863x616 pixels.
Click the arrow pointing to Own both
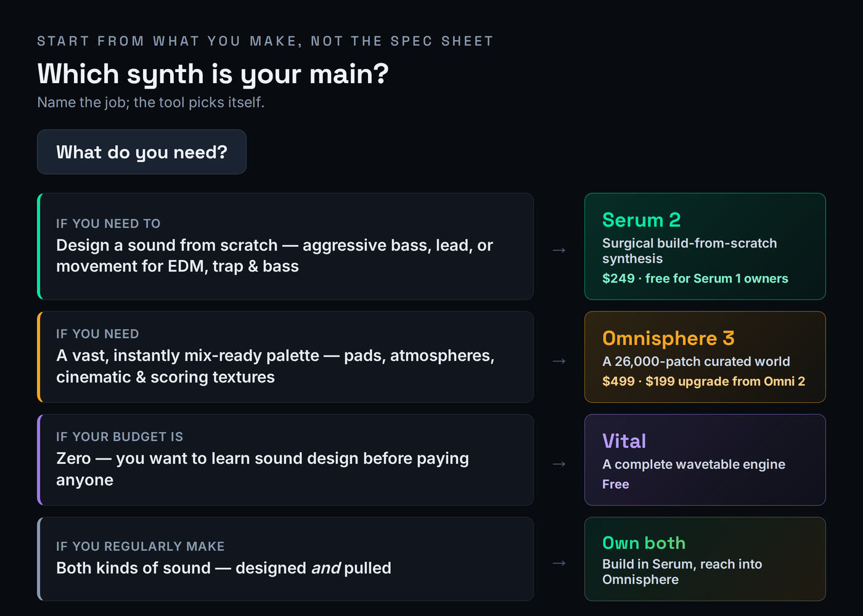(x=559, y=563)
